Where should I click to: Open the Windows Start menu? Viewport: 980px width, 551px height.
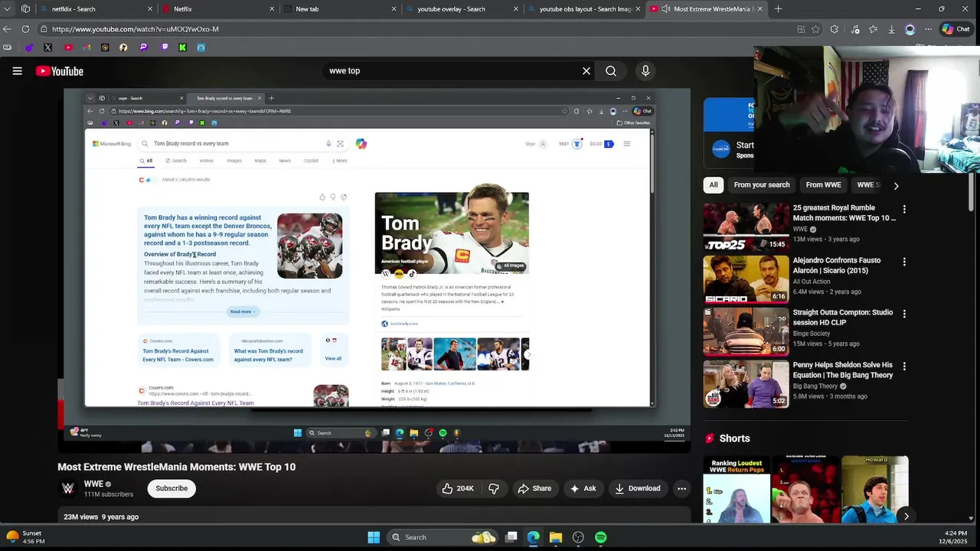[374, 537]
